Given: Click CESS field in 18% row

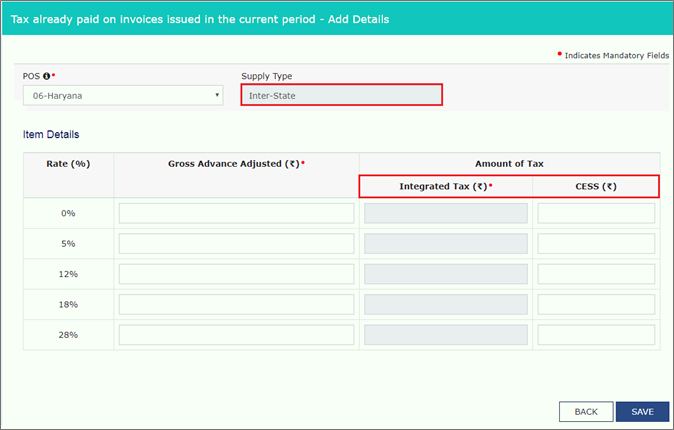Looking at the screenshot, I should tap(596, 304).
